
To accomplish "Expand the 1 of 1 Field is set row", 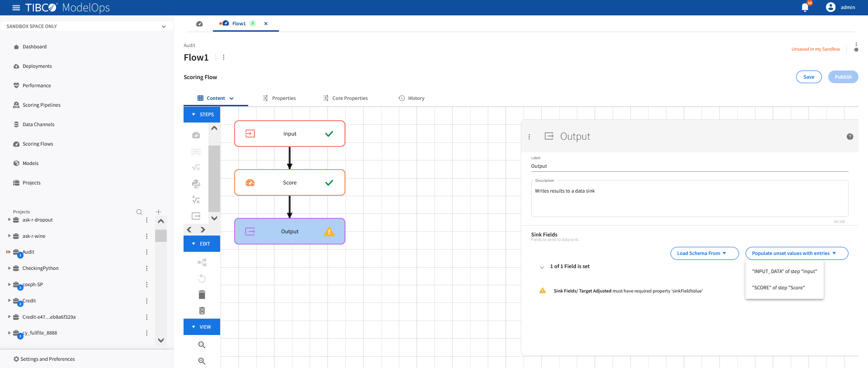I will (542, 267).
